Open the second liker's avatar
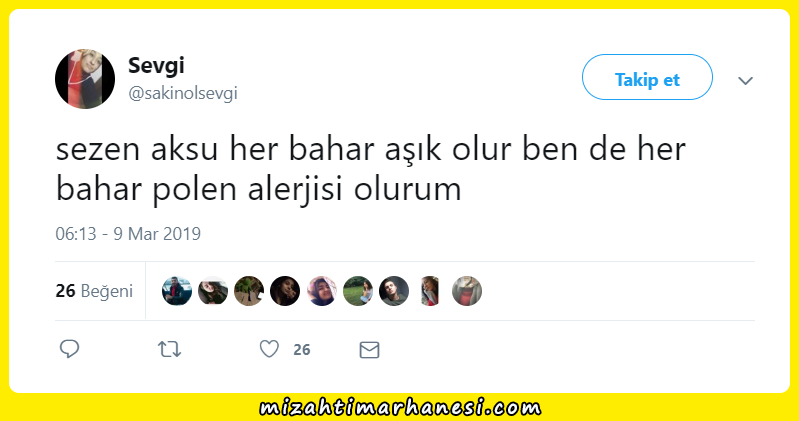This screenshot has width=799, height=421. point(213,291)
